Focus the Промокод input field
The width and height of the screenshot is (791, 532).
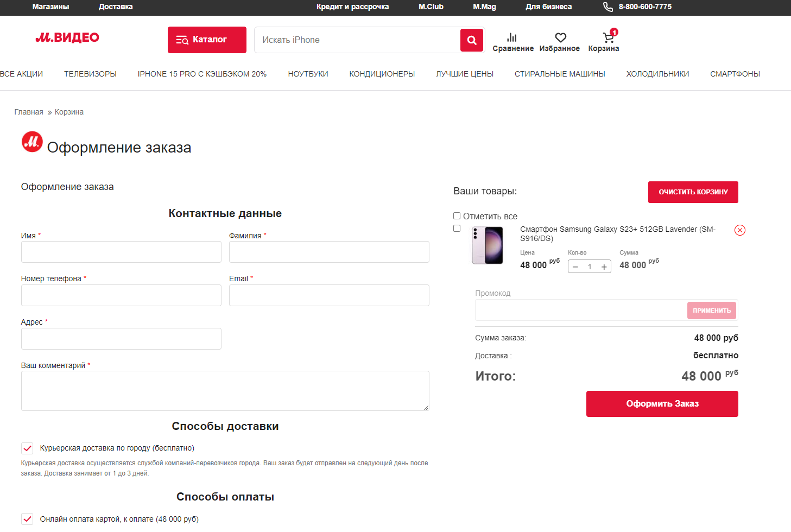581,311
